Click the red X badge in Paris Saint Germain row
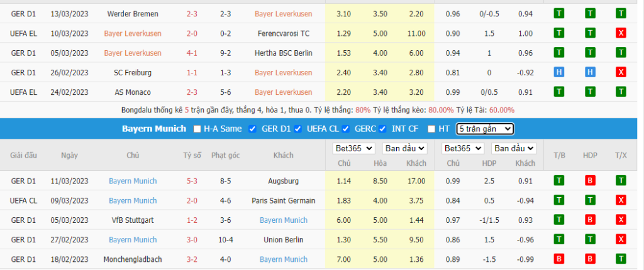Viewport: 644px width, 270px height. point(621,200)
